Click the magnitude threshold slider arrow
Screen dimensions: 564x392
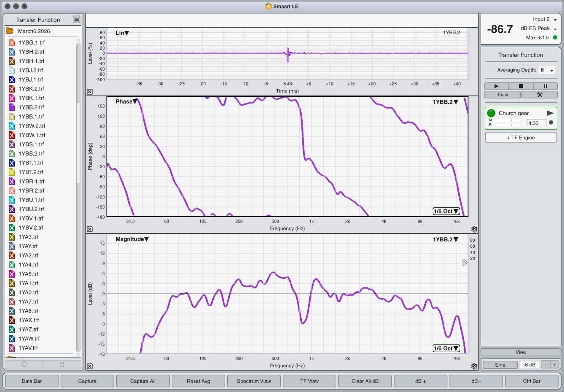pos(464,262)
